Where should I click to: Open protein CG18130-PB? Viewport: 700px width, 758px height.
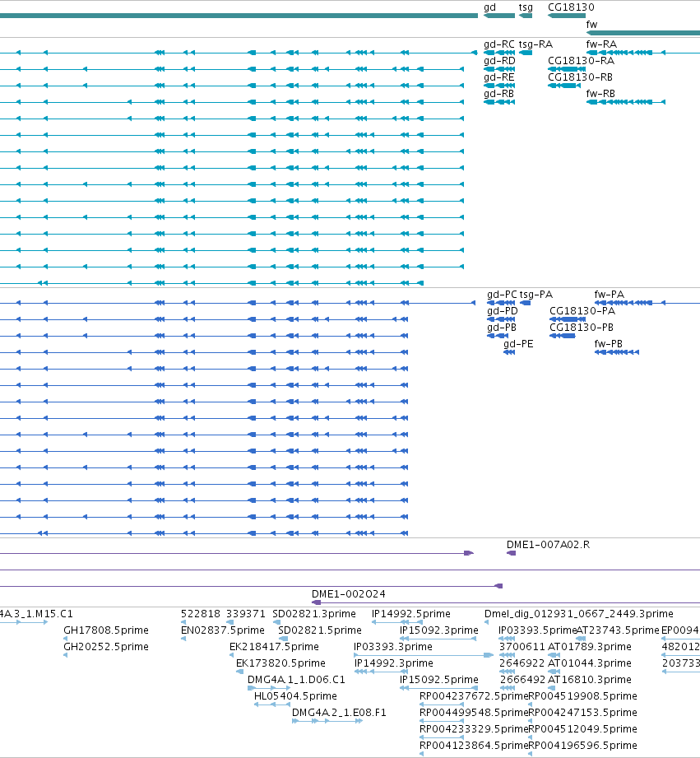582,328
